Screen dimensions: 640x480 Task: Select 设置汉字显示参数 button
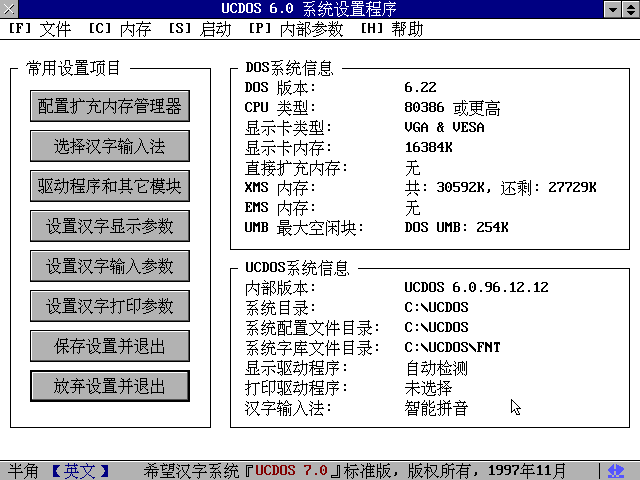pyautogui.click(x=110, y=225)
